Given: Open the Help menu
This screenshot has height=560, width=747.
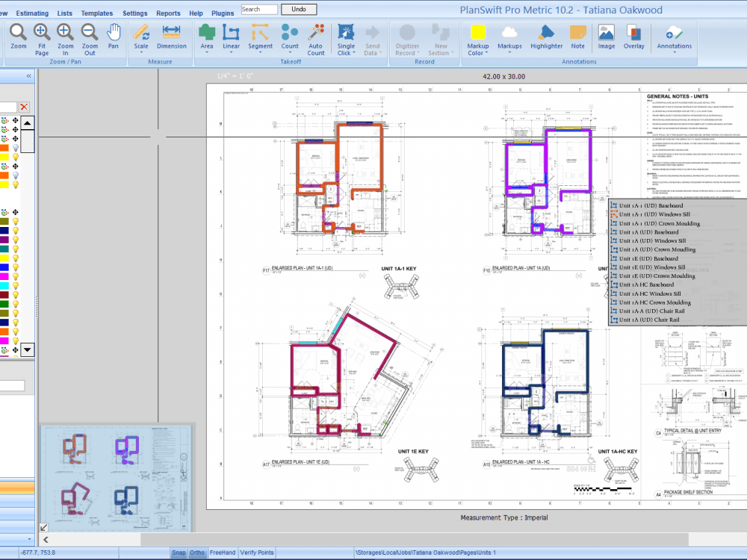Looking at the screenshot, I should click(196, 13).
